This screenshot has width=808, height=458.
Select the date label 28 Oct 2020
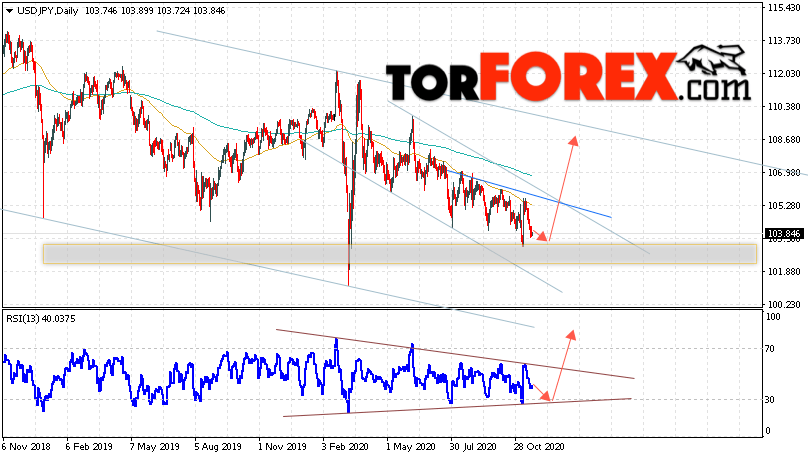click(x=538, y=446)
